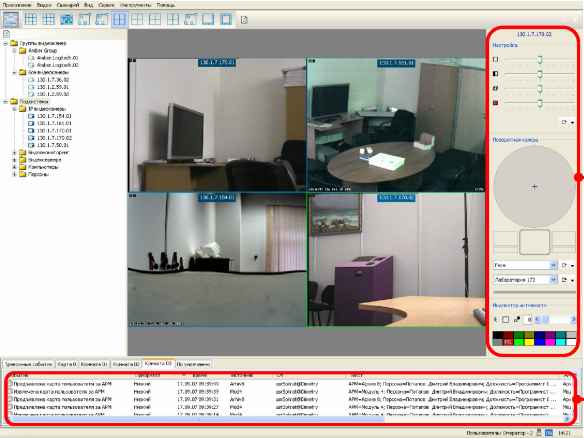Collapse the Axxon Group folder
The width and height of the screenshot is (584, 438).
15,51
